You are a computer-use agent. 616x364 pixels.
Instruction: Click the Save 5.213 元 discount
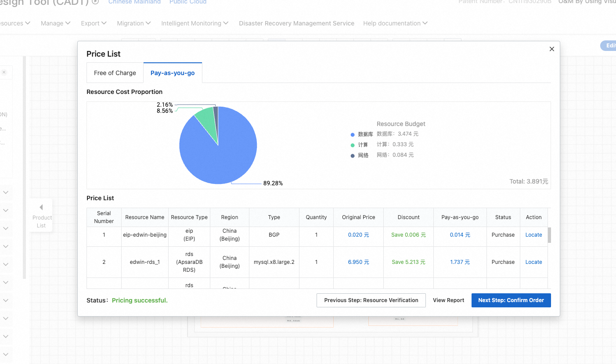[408, 262]
